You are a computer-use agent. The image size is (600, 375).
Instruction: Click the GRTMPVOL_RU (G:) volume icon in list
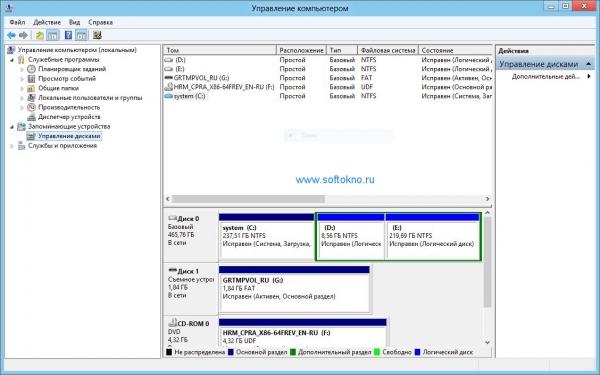[168, 78]
